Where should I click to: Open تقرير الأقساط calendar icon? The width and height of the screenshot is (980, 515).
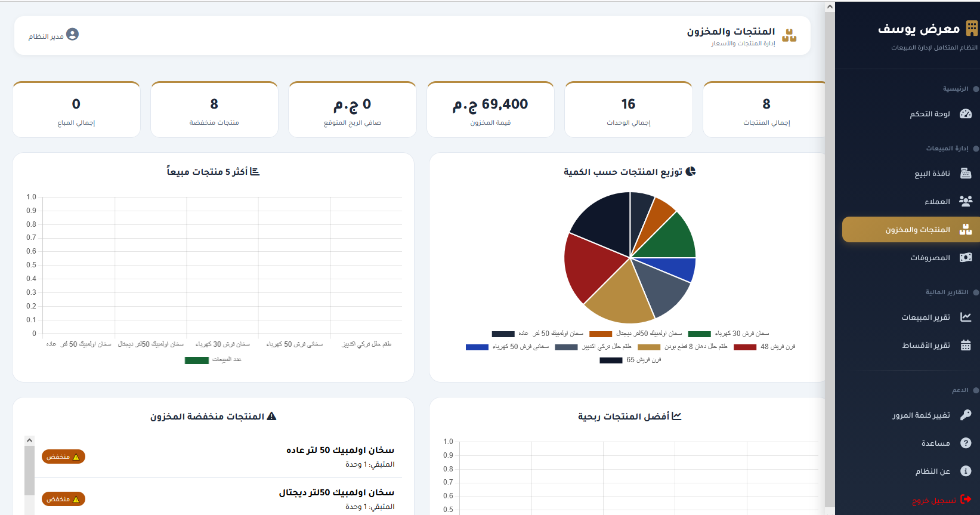coord(966,346)
